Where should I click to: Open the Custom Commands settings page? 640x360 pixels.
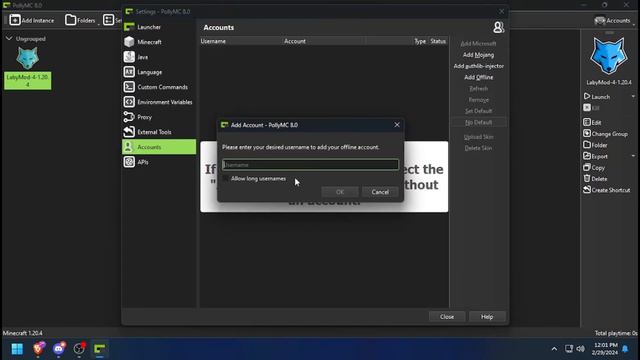tap(159, 87)
